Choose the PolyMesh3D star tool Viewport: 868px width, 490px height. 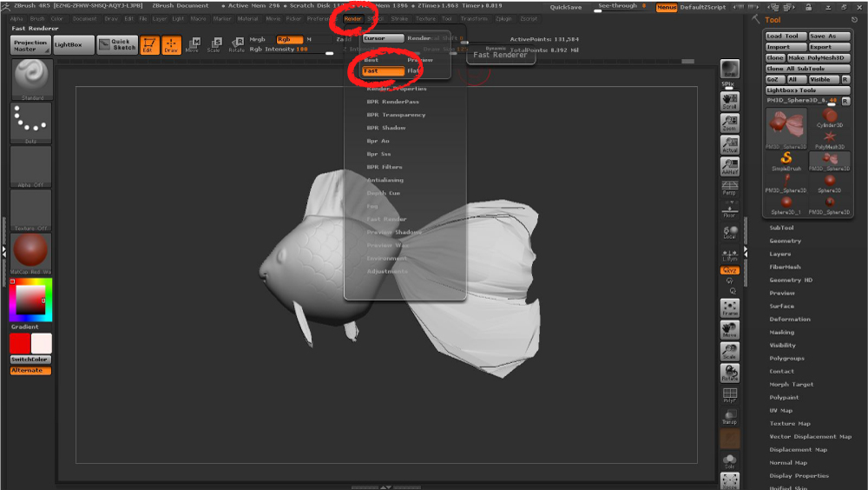tap(830, 139)
